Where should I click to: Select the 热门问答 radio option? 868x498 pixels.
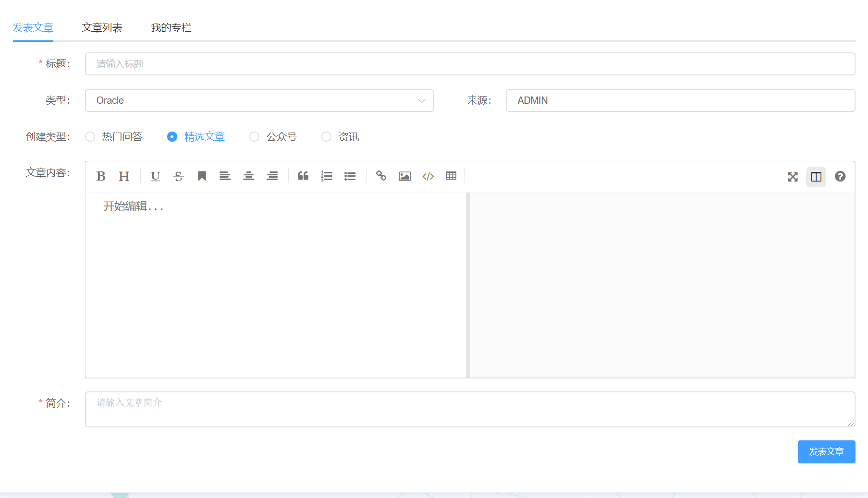[114, 137]
